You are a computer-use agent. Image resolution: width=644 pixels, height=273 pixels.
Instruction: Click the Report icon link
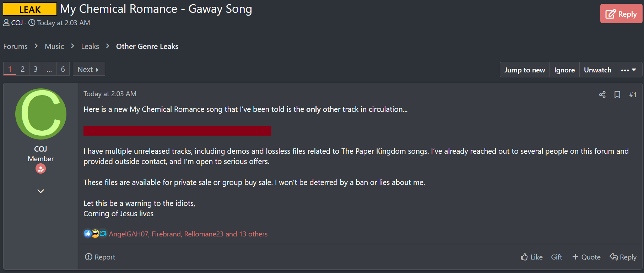click(100, 257)
